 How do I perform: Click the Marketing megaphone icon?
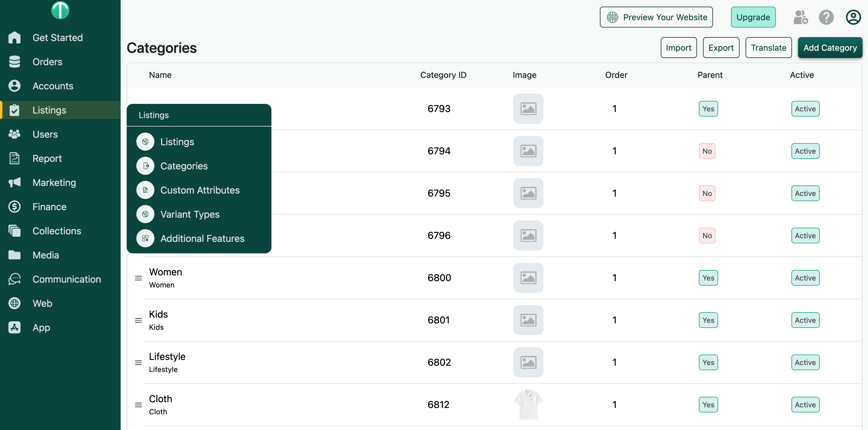click(14, 182)
